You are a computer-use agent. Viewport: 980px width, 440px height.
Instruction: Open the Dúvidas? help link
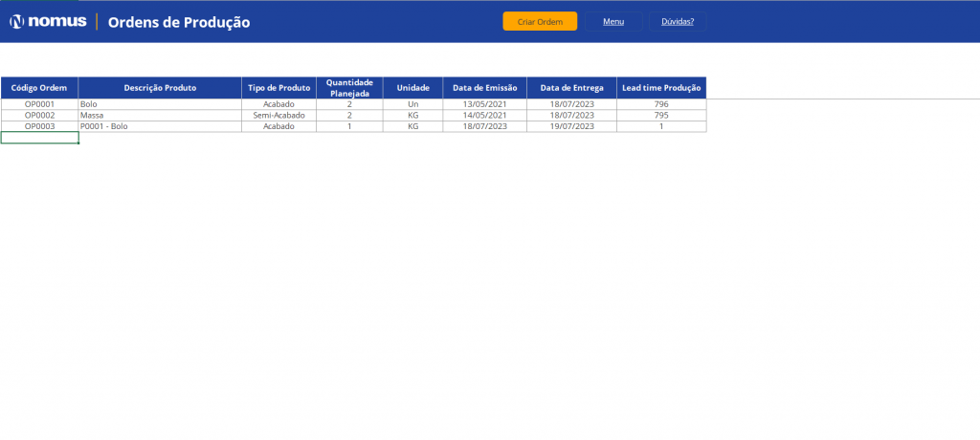pyautogui.click(x=678, y=21)
